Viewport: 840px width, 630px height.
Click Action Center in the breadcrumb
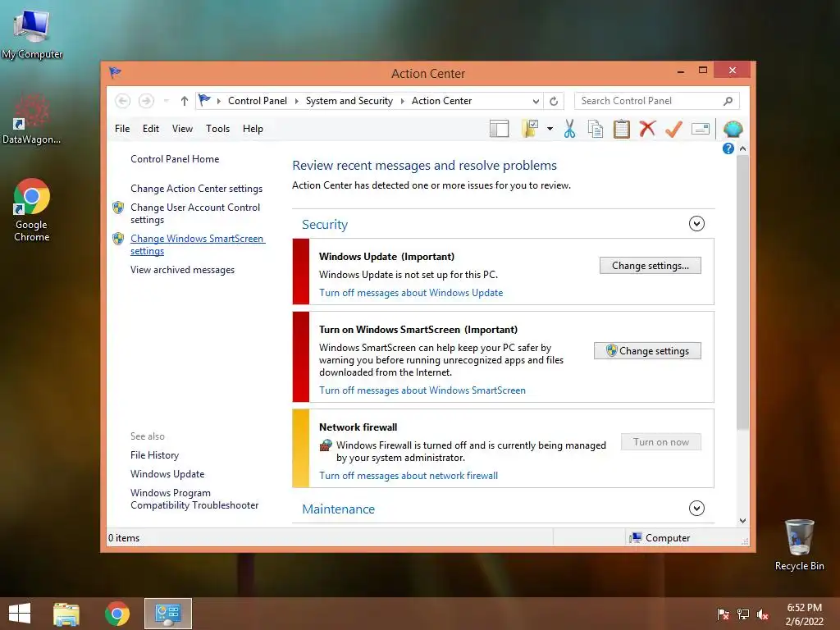click(441, 101)
